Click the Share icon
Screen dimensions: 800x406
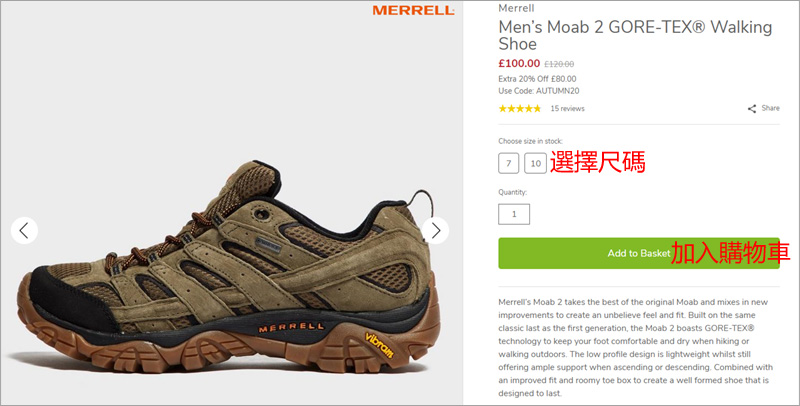click(752, 109)
